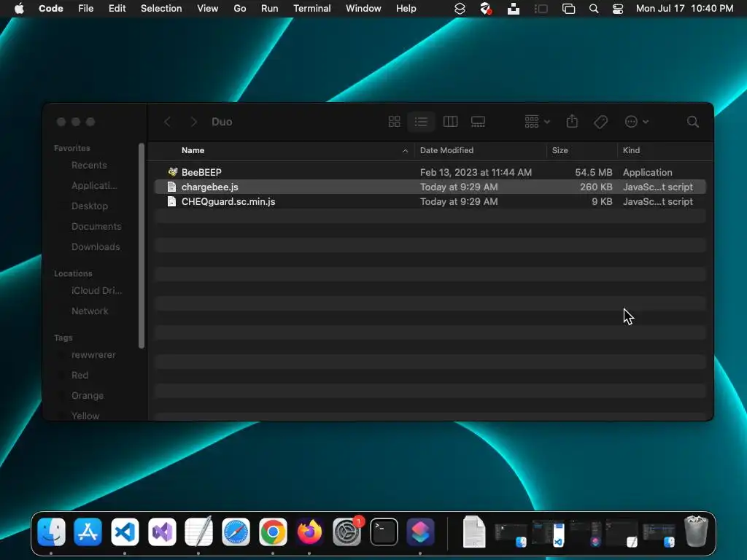747x560 pixels.
Task: Select the BeeBEEP application row
Action: [x=430, y=172]
